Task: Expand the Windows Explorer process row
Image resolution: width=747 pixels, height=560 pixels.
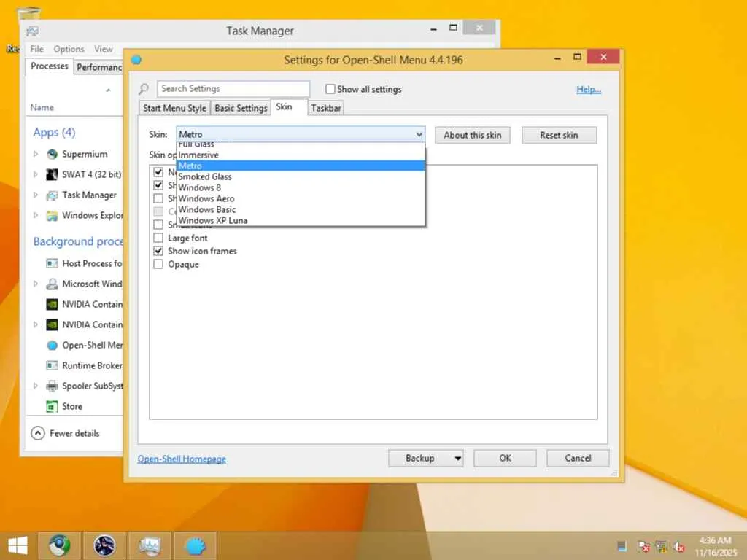Action: 36,216
